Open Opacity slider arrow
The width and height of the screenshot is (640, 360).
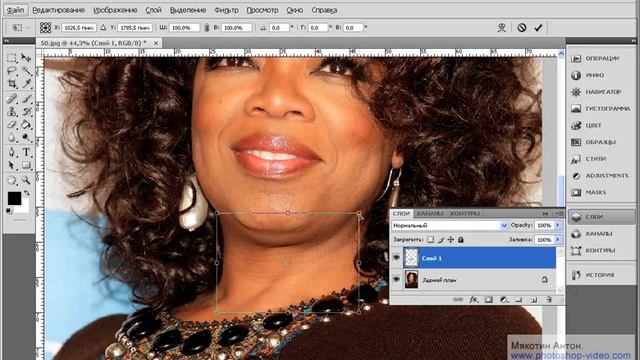tap(558, 225)
